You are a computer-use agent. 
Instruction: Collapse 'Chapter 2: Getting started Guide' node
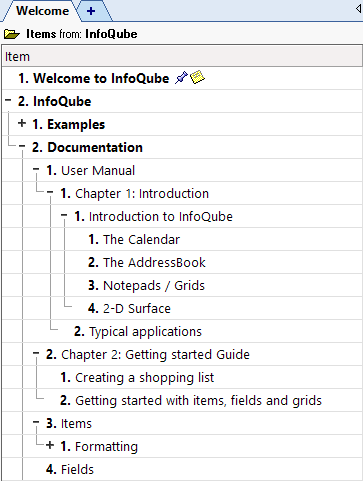[x=36, y=353]
